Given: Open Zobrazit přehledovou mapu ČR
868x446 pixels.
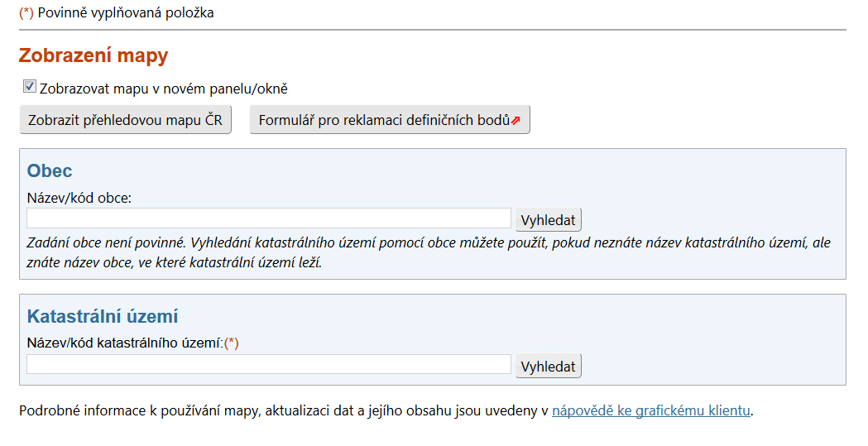Looking at the screenshot, I should tap(125, 120).
